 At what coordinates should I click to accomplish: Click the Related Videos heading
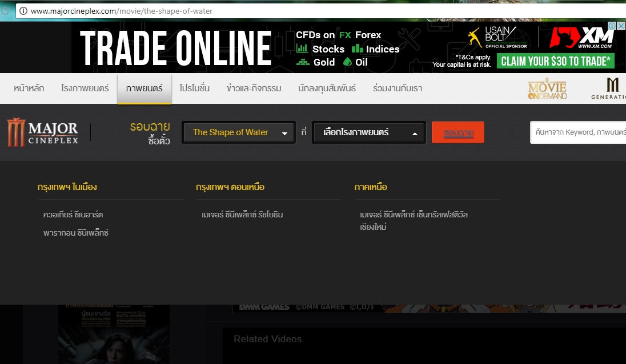coord(267,339)
